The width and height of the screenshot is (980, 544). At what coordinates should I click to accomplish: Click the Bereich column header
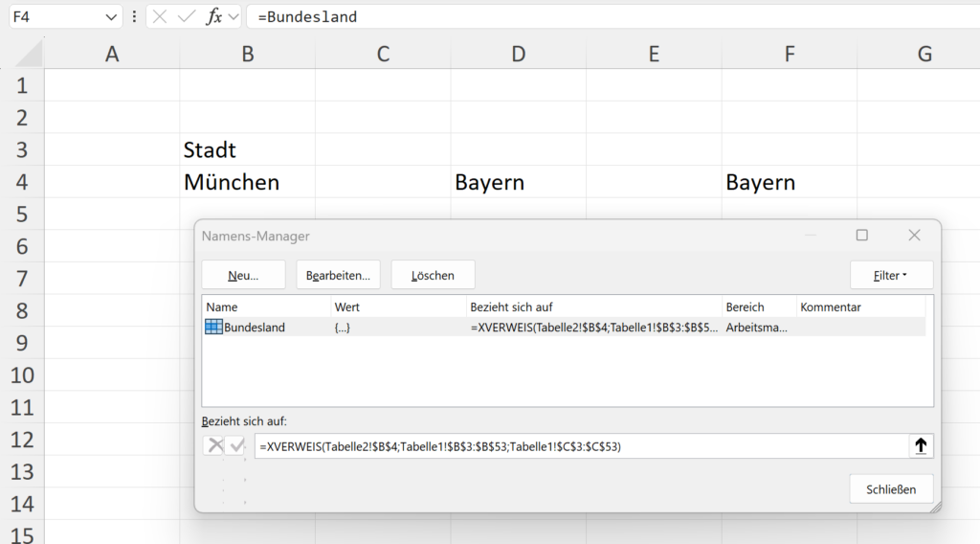pos(758,306)
